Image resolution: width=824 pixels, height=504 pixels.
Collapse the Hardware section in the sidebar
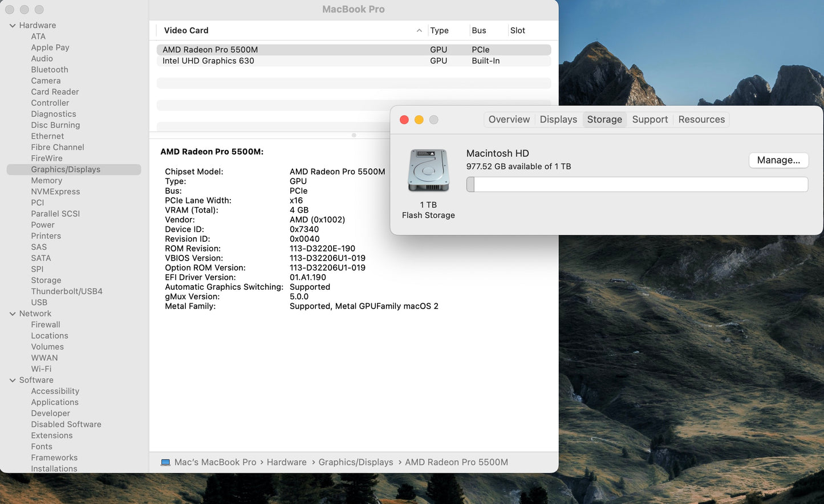pyautogui.click(x=13, y=26)
